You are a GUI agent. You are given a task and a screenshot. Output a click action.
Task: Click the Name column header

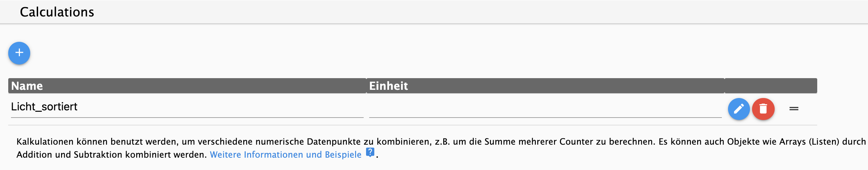pyautogui.click(x=187, y=86)
